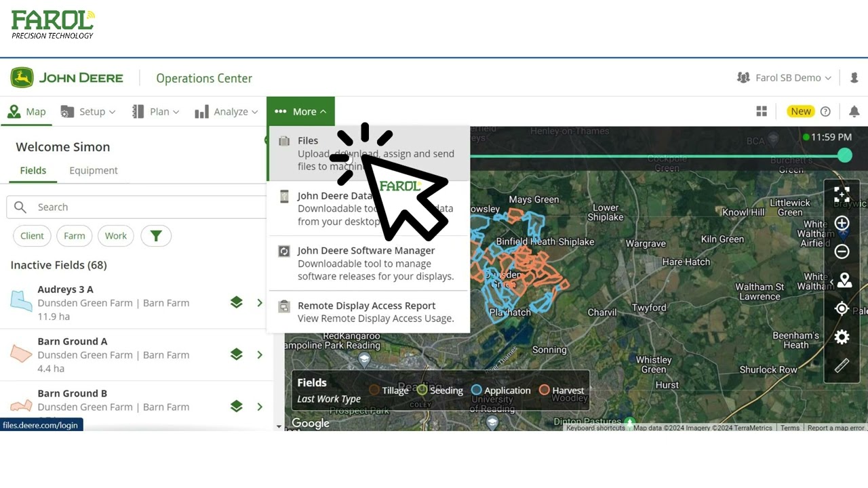Open the help question mark icon
The width and height of the screenshot is (868, 488).
pos(825,112)
